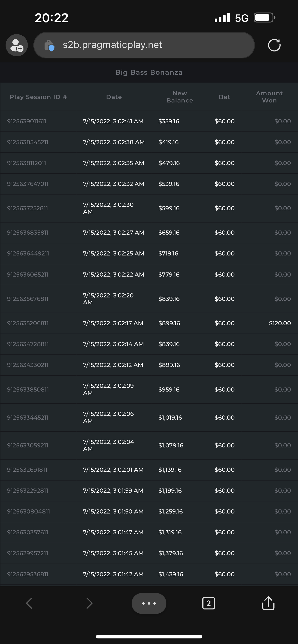Screen dimensions: 298x644
Task: Tap the browser back arrow
Action: pyautogui.click(x=29, y=603)
